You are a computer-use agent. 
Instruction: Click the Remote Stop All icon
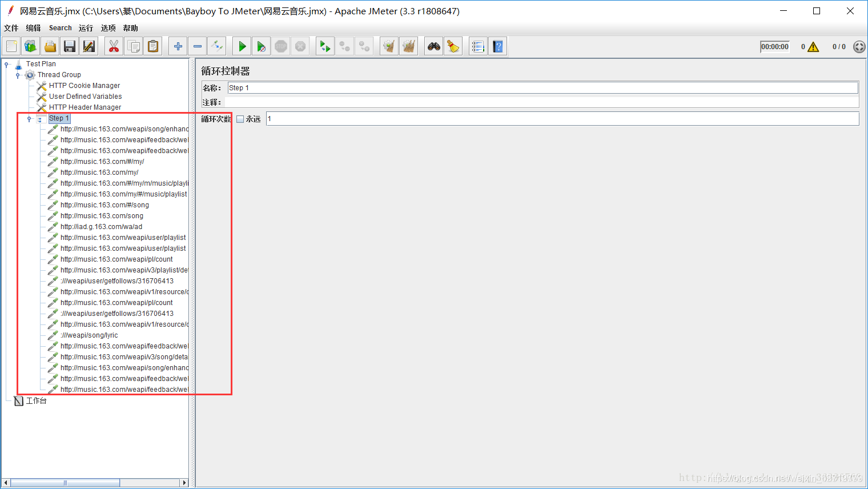[345, 46]
